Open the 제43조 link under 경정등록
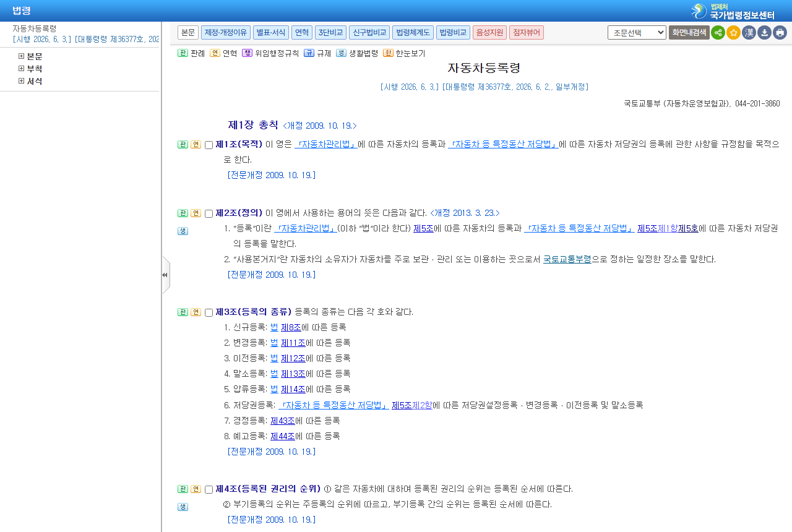The height and width of the screenshot is (532, 792). point(283,421)
